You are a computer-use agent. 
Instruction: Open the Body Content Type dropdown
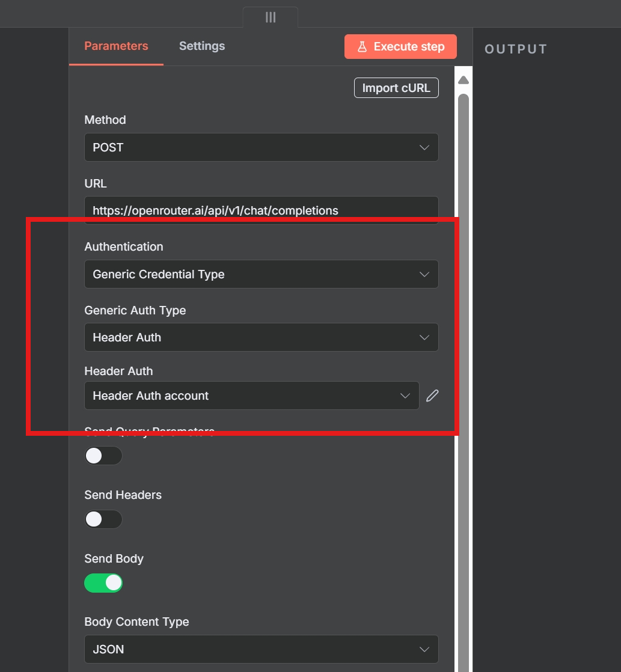pos(262,649)
